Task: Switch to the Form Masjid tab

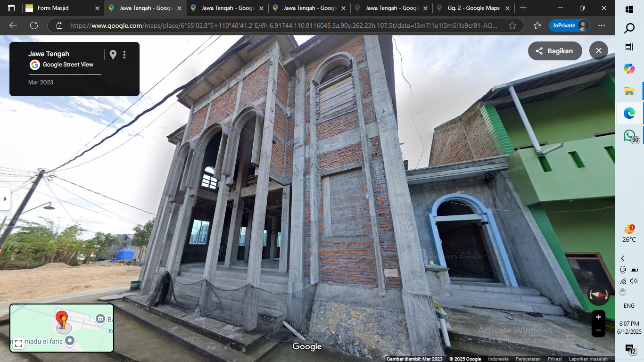Action: pyautogui.click(x=63, y=8)
